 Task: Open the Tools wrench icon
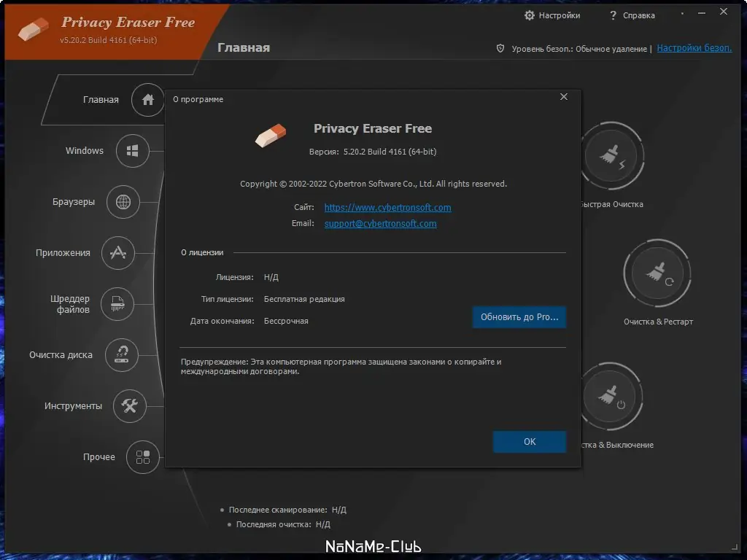click(x=130, y=405)
